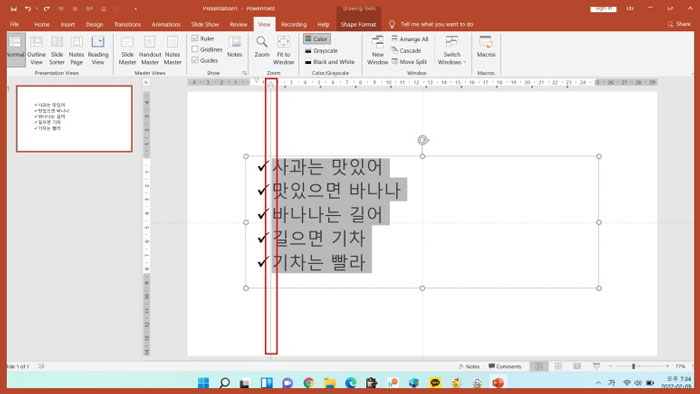Click the status bar zoom slider handle
Viewport: 700px width, 394px height.
(633, 366)
